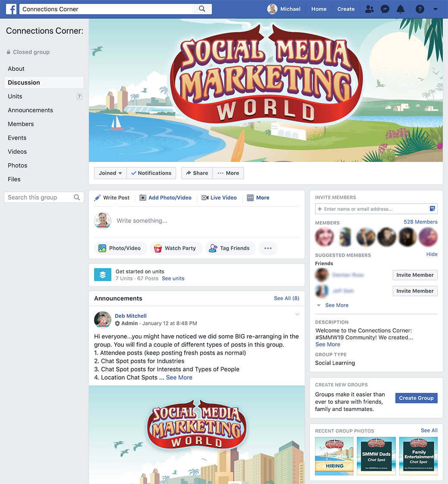The image size is (448, 484).
Task: Open the Notifications bell icon
Action: (401, 9)
